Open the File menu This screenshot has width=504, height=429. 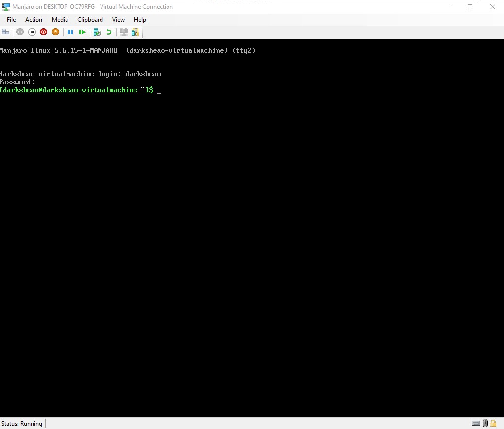[11, 20]
